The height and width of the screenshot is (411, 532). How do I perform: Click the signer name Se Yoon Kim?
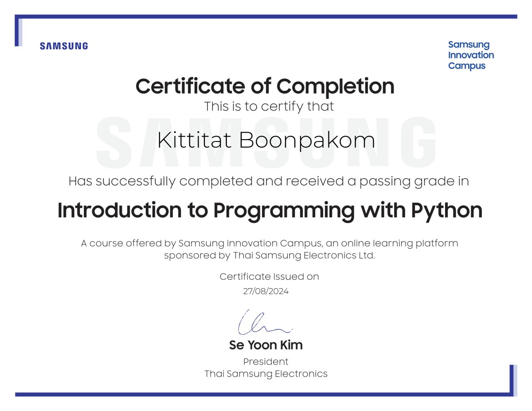[266, 345]
